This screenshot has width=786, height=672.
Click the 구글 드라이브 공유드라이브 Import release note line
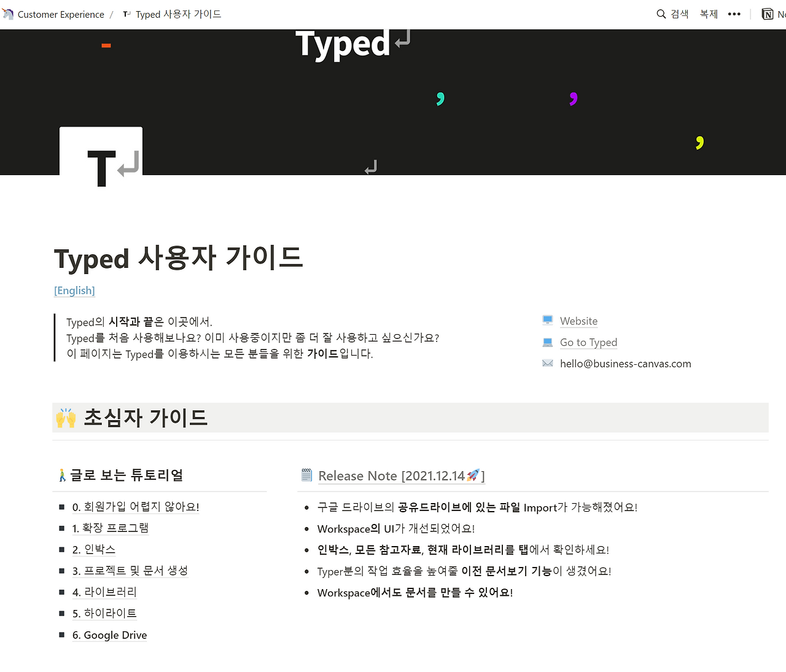click(477, 507)
